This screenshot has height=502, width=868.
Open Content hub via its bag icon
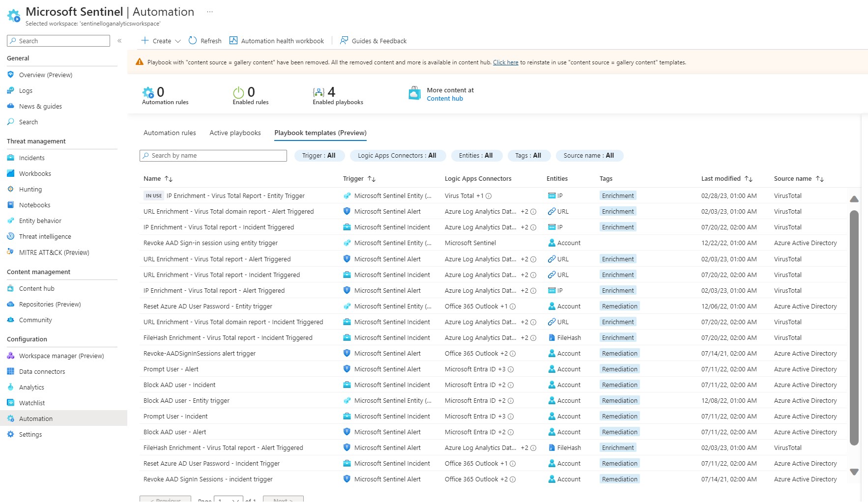[11, 288]
